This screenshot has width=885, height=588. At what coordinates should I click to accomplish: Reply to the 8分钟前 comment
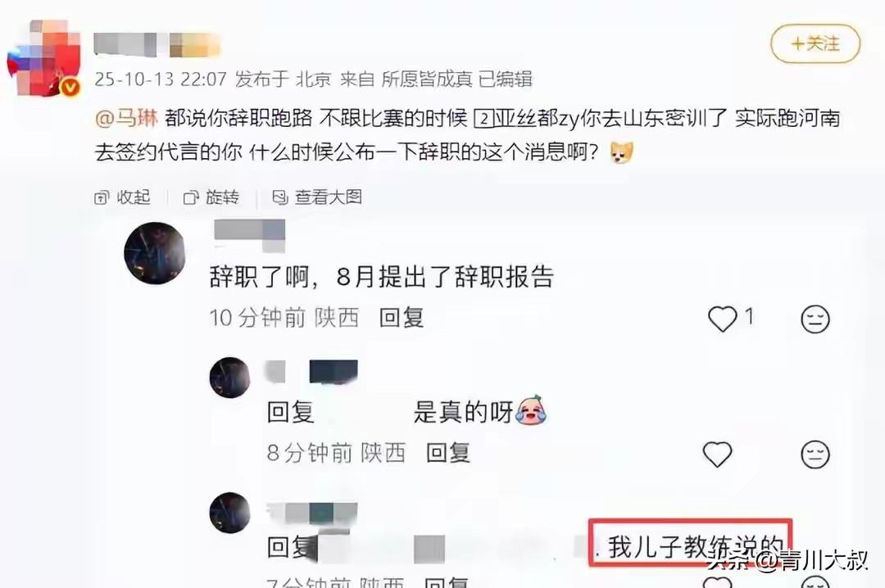coord(448,453)
